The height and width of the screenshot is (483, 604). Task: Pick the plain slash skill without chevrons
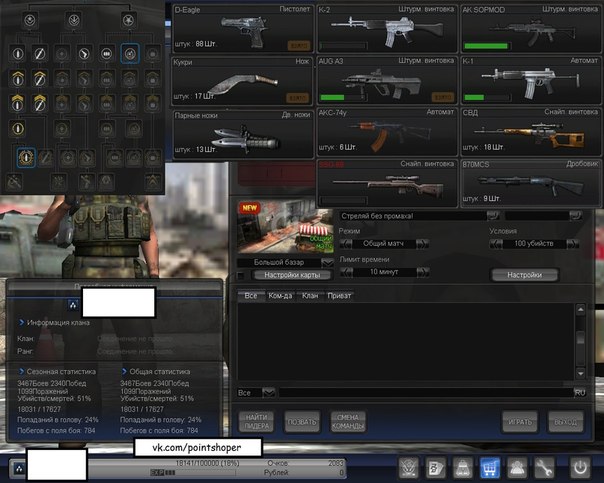point(40,54)
